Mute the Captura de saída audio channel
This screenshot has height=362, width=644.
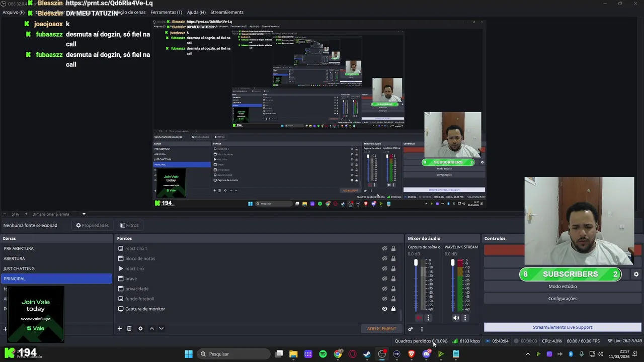point(419,318)
